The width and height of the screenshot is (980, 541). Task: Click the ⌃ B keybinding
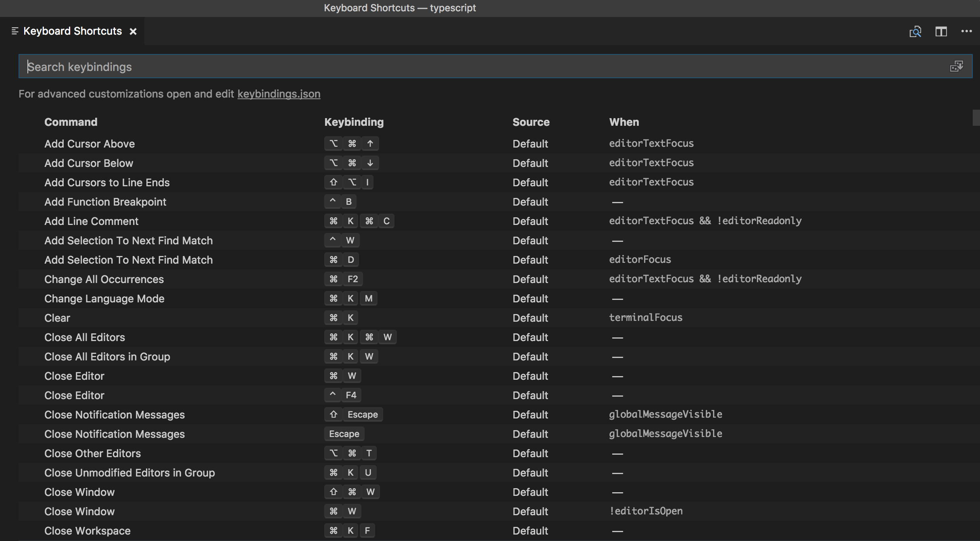(340, 202)
